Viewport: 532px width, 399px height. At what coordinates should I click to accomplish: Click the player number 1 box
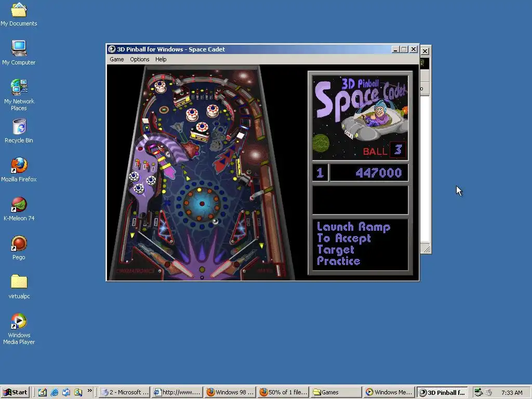[x=320, y=172]
